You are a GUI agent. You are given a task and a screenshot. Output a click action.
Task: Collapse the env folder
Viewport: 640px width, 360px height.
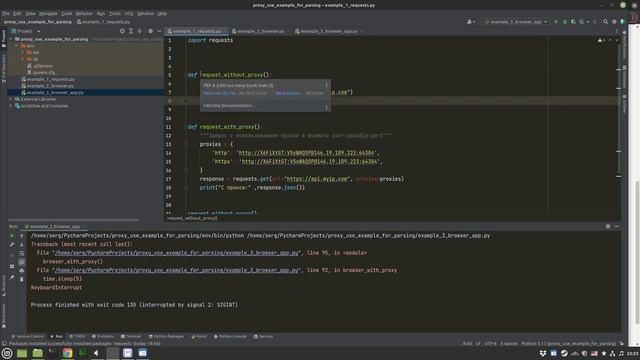(17, 46)
